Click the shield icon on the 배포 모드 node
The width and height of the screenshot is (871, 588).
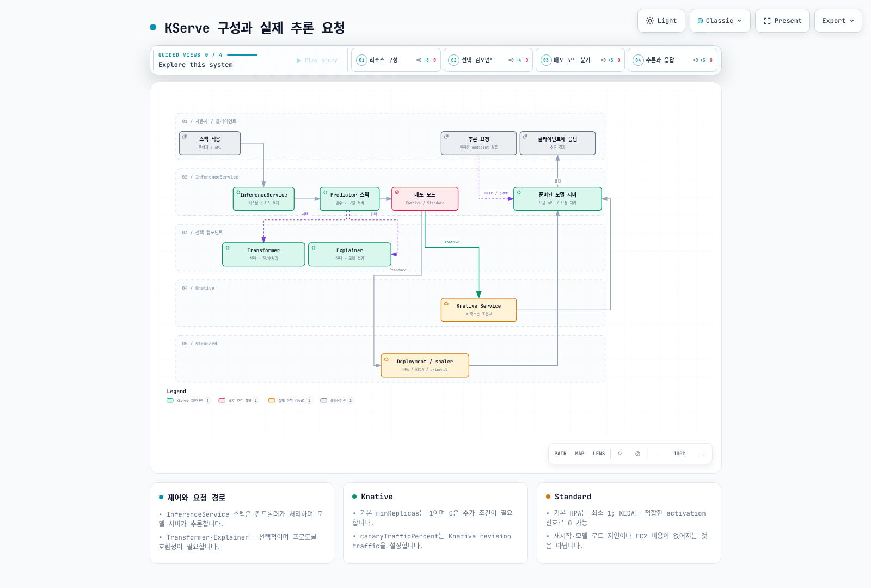coord(397,193)
